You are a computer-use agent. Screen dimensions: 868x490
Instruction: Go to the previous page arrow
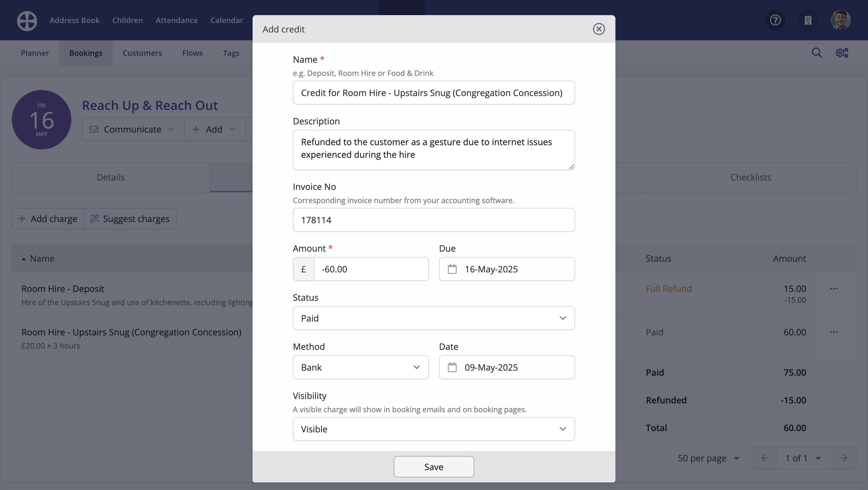coord(765,458)
